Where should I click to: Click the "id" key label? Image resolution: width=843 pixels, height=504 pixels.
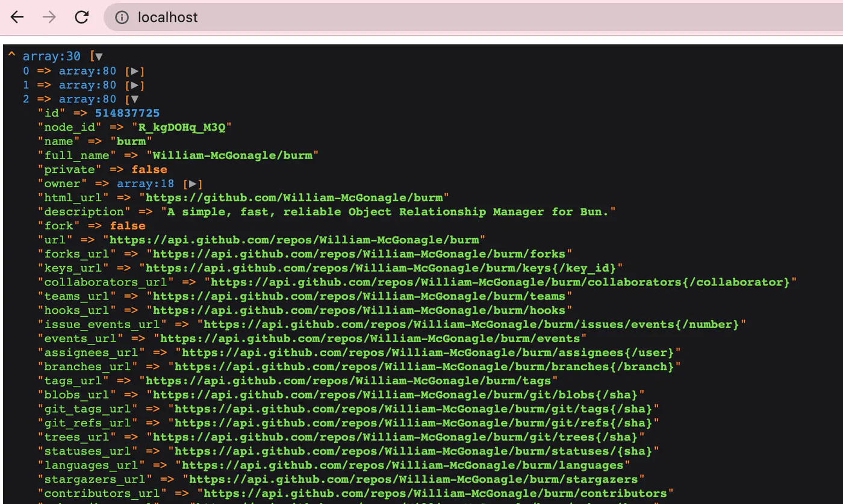(x=52, y=113)
